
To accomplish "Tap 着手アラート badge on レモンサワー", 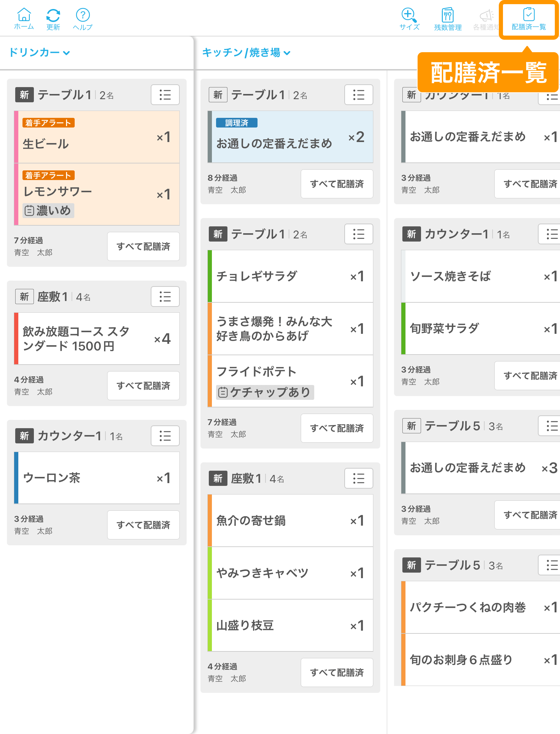I will [x=48, y=175].
